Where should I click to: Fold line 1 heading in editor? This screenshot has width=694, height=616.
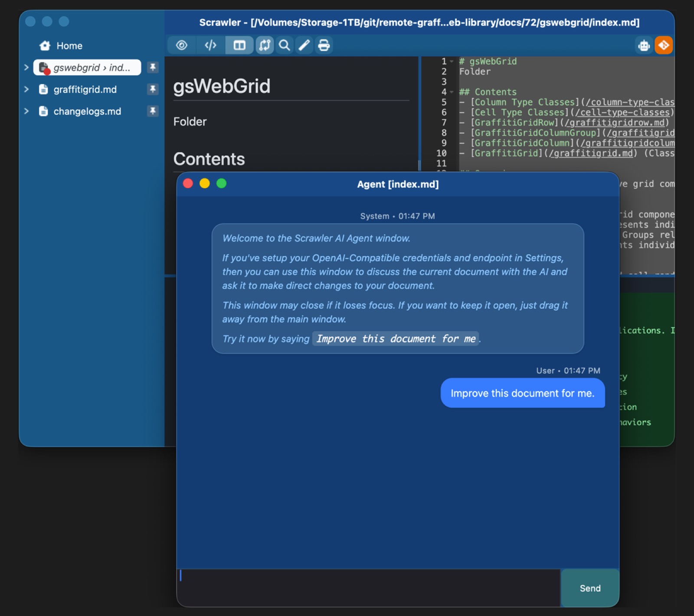[452, 62]
